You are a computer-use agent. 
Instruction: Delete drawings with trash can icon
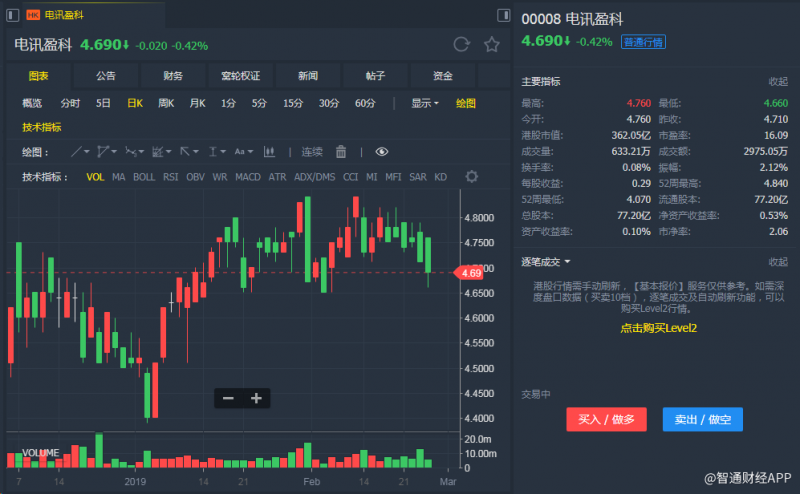pyautogui.click(x=341, y=152)
